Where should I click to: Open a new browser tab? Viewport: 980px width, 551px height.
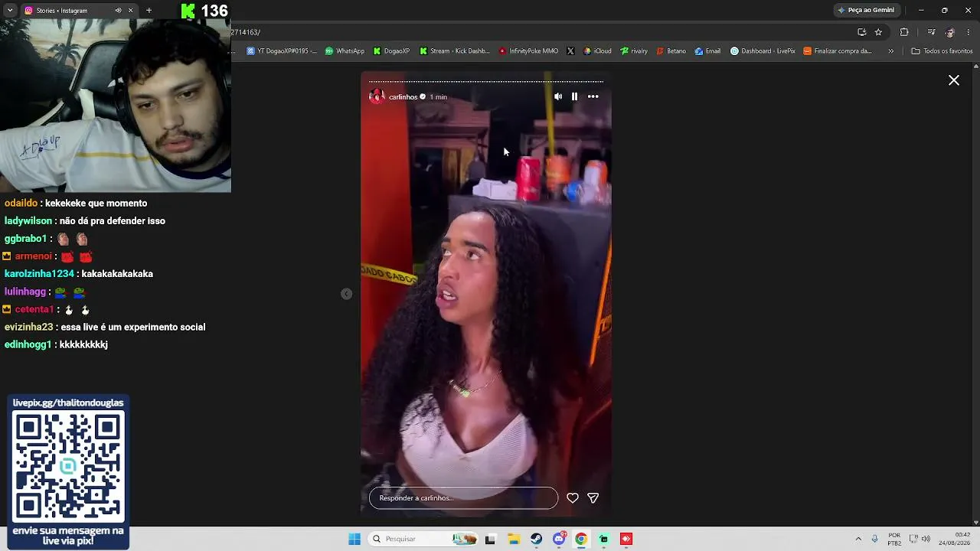click(149, 11)
